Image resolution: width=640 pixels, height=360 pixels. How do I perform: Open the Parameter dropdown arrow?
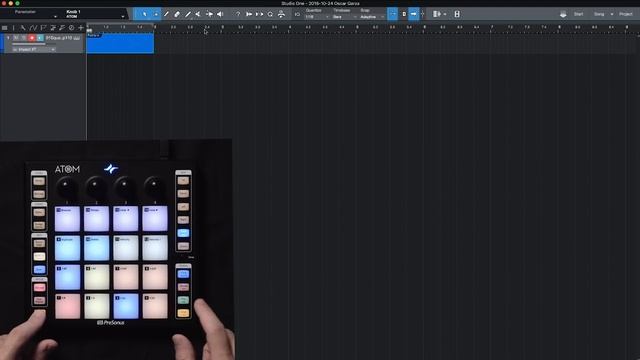click(55, 17)
